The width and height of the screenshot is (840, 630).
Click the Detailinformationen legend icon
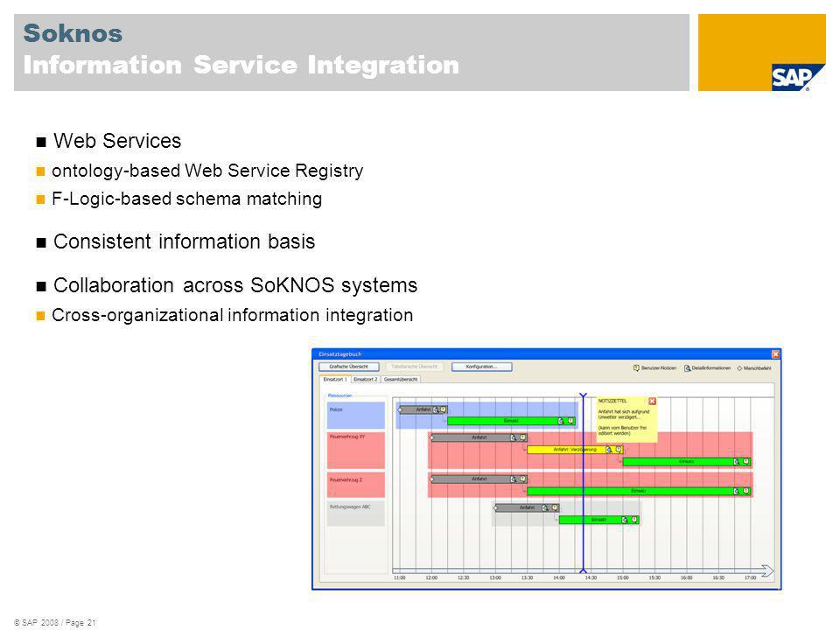click(688, 368)
